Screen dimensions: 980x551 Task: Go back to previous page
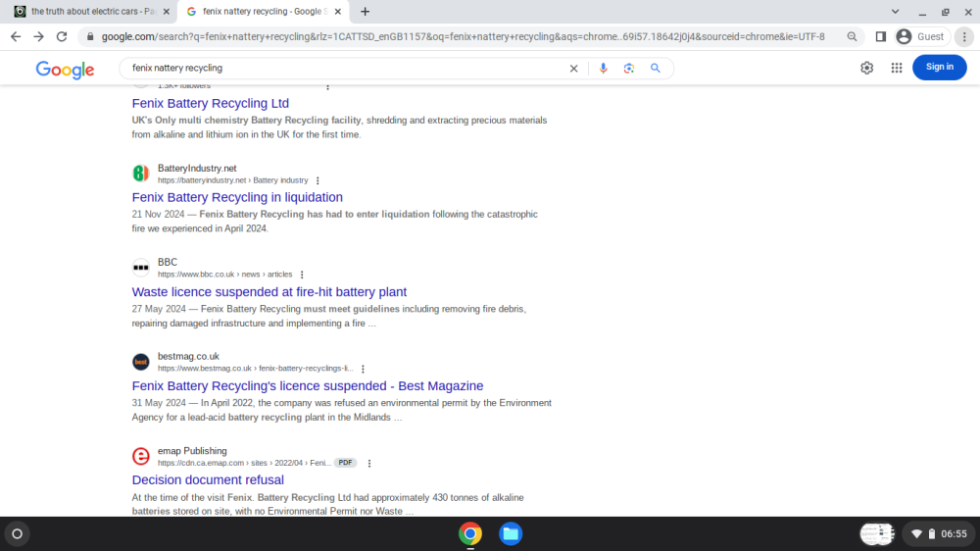pyautogui.click(x=16, y=37)
